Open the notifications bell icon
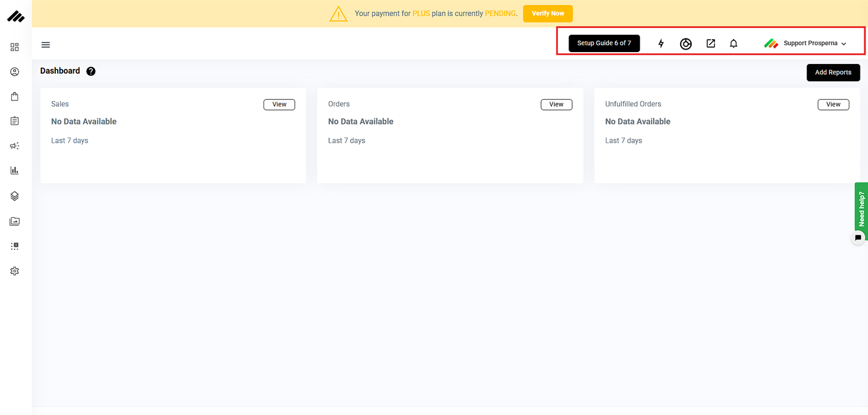Screen dimensions: 868x415 pos(733,43)
